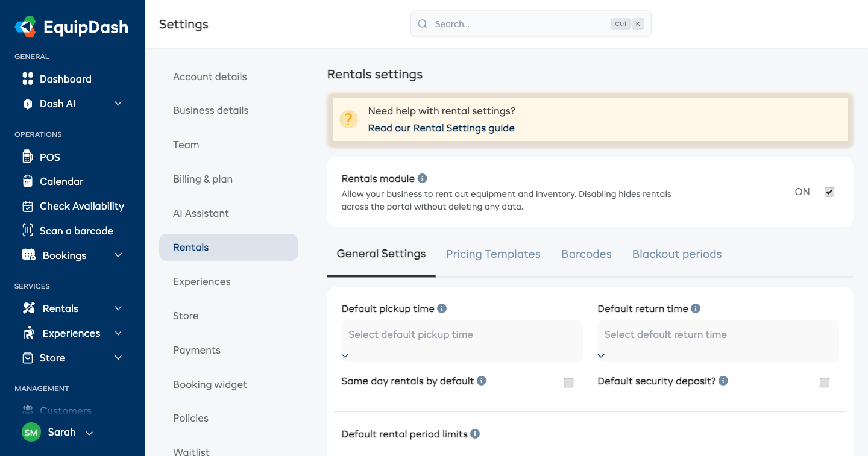The image size is (868, 456).
Task: Expand the Rentals sidebar submenu chevron
Action: tap(118, 308)
